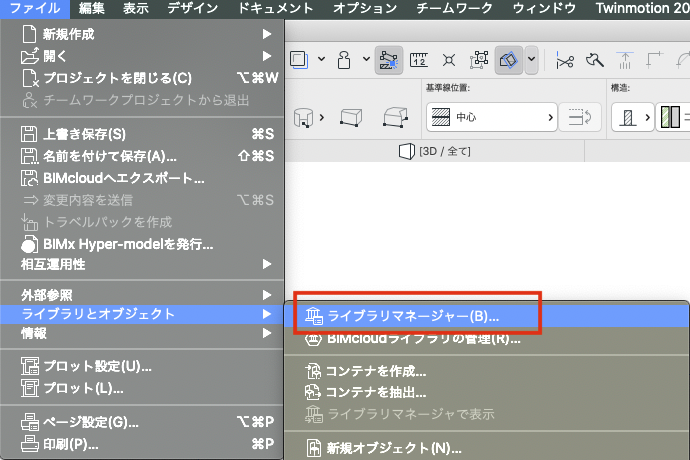Click the container extract icon
Viewport: 690px width, 460px height.
(x=313, y=392)
